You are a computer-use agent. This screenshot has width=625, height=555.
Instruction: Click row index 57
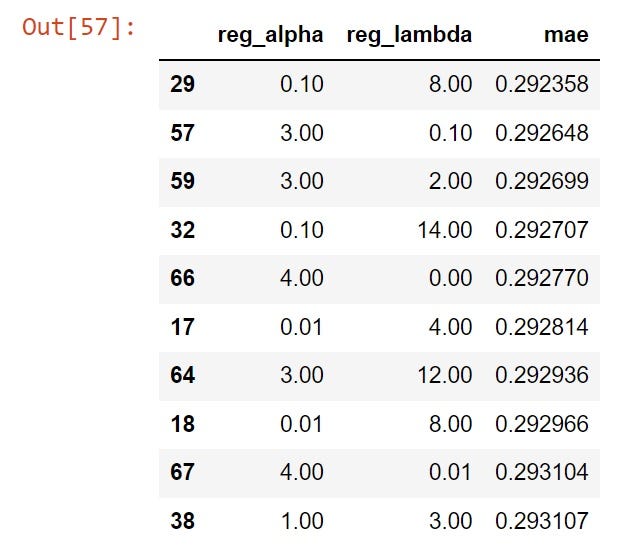tap(182, 133)
